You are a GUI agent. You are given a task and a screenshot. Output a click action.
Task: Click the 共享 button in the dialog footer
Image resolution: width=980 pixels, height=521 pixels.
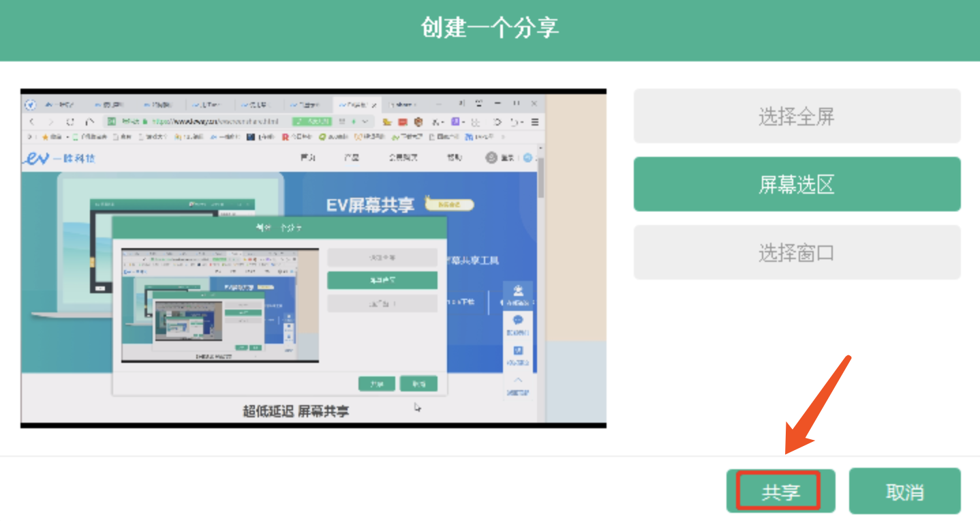tap(780, 491)
